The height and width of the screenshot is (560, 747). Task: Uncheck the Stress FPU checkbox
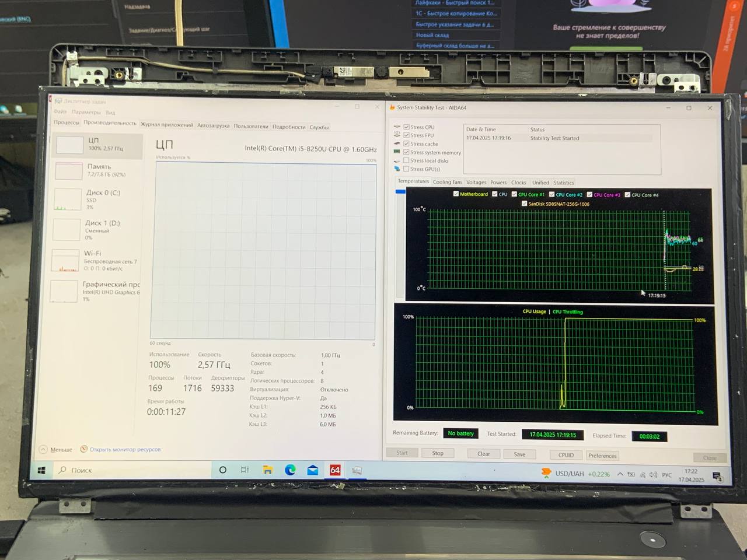pyautogui.click(x=406, y=135)
